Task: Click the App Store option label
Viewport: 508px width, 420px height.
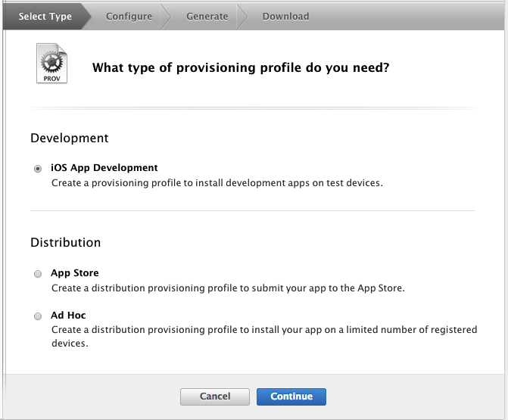Action: [x=74, y=273]
